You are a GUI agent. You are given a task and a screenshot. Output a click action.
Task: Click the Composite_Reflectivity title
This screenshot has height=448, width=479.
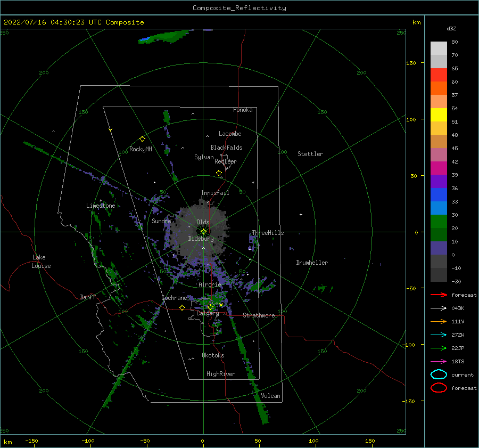point(240,8)
